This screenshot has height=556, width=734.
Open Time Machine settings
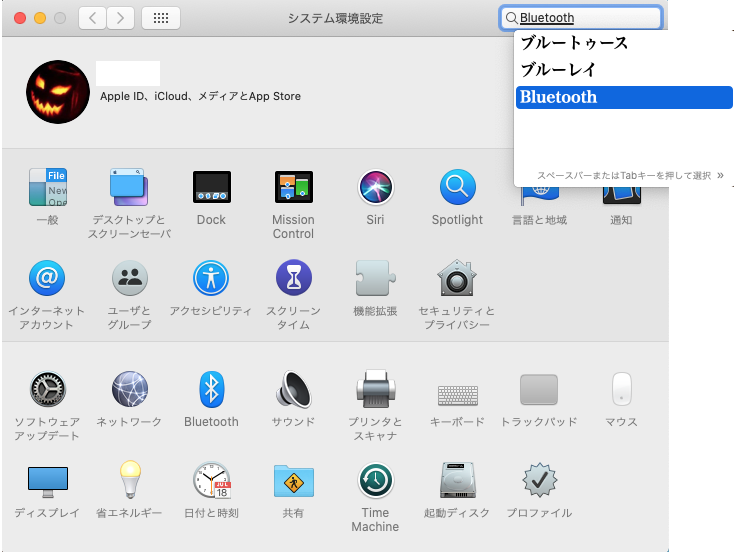(375, 481)
